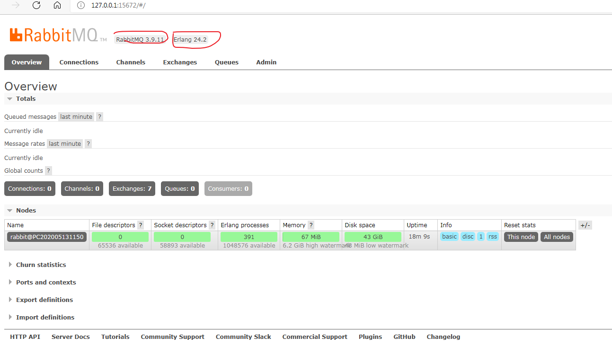
Task: Expand the Export definitions section
Action: 44,300
